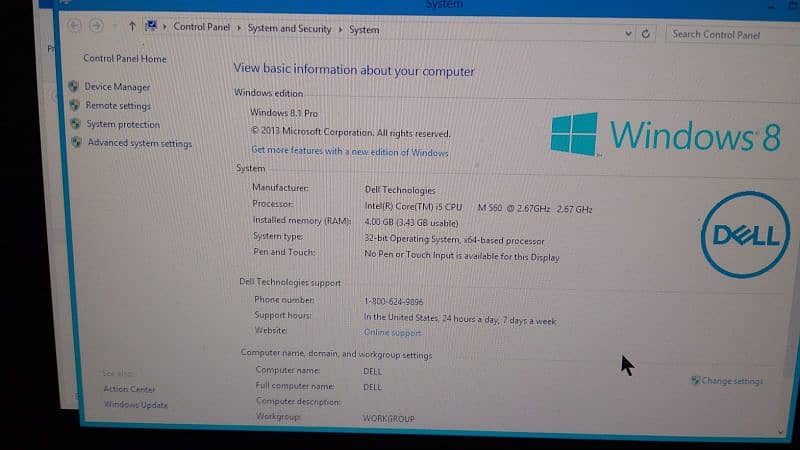This screenshot has height=450, width=800.
Task: Click the refresh button in address bar
Action: click(646, 33)
